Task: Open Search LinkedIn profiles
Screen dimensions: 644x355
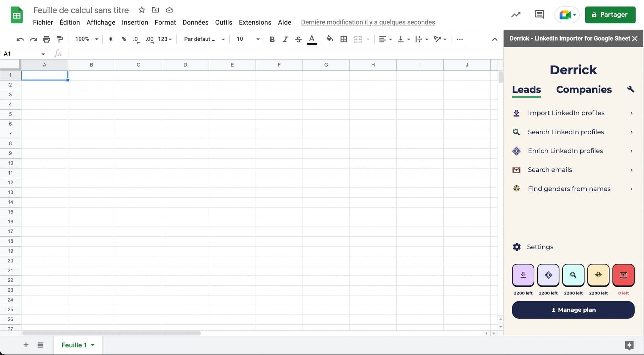Action: click(573, 132)
